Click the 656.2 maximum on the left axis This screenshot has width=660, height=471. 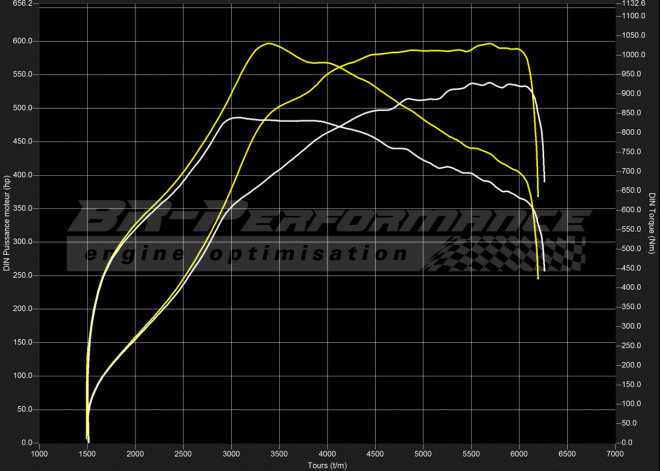tap(22, 4)
